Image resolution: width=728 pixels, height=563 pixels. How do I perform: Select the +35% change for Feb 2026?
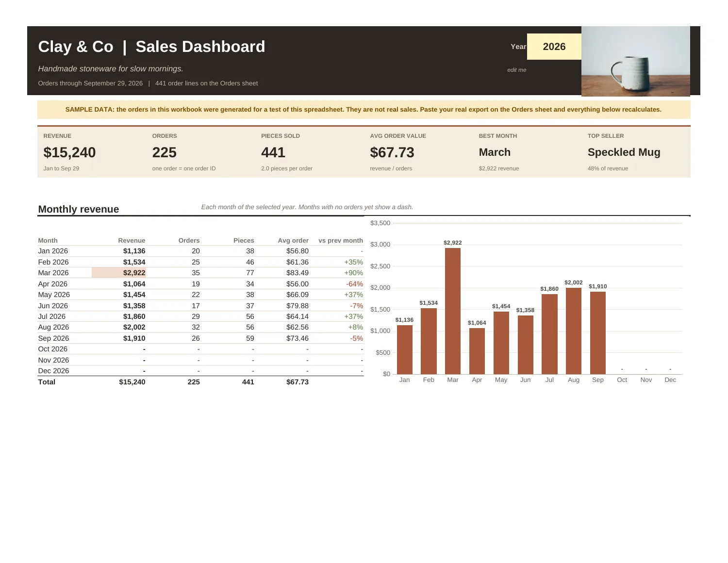click(x=354, y=262)
